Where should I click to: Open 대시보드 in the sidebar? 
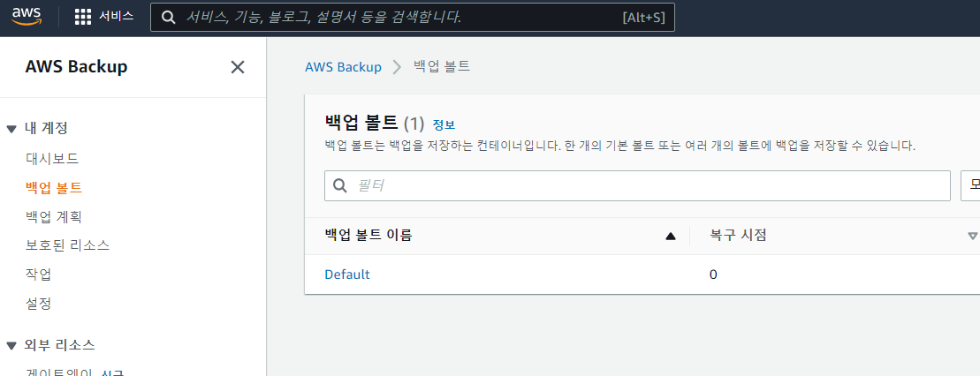[x=52, y=158]
